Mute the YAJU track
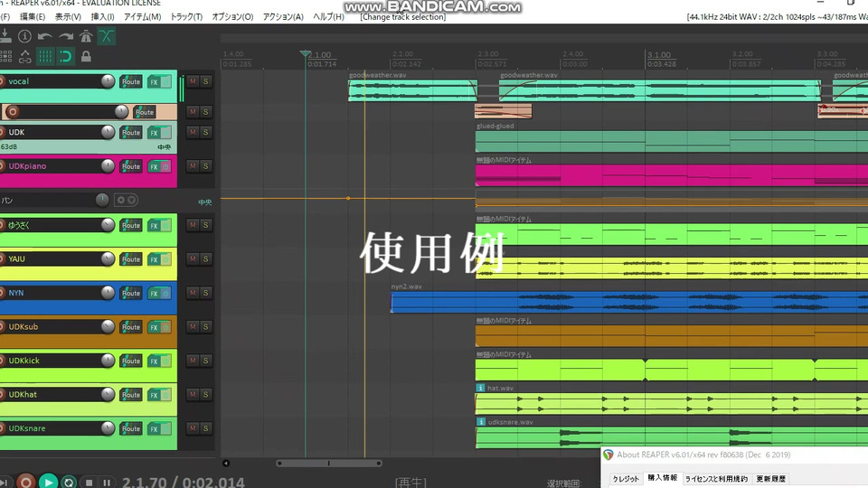 [193, 259]
